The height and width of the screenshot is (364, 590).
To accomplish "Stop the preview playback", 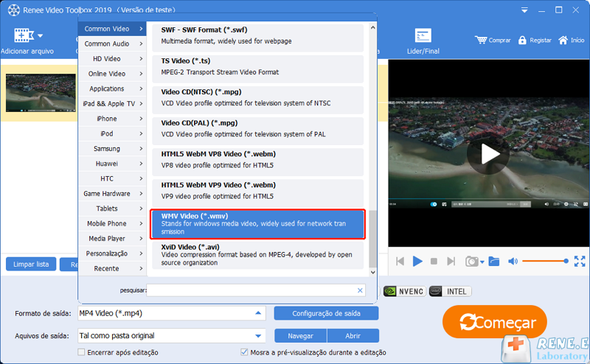I will tap(434, 262).
